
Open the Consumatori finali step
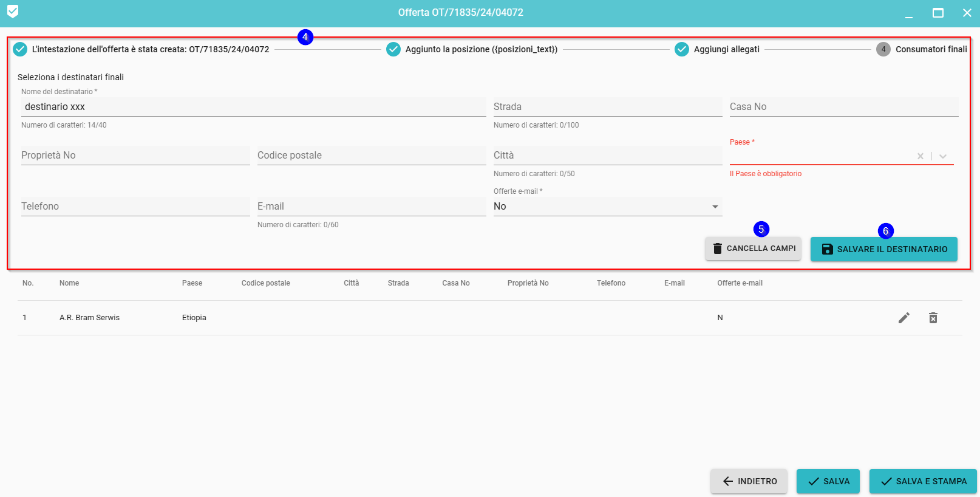(930, 49)
